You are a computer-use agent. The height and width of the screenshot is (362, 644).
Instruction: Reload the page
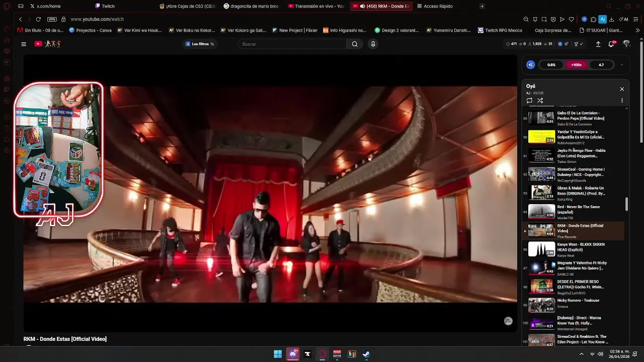[x=38, y=19]
